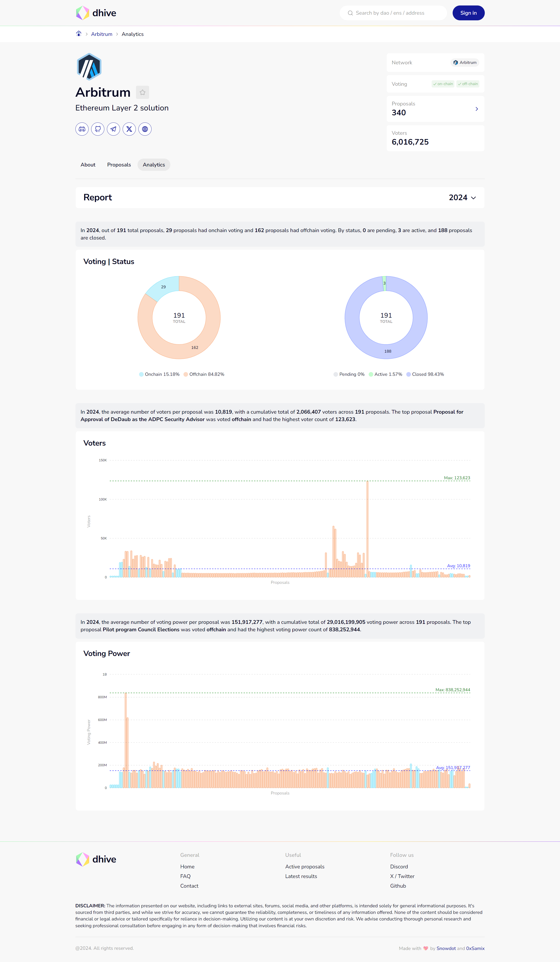Open the footer X / Twitter link
Viewport: 560px width, 962px height.
(x=402, y=876)
